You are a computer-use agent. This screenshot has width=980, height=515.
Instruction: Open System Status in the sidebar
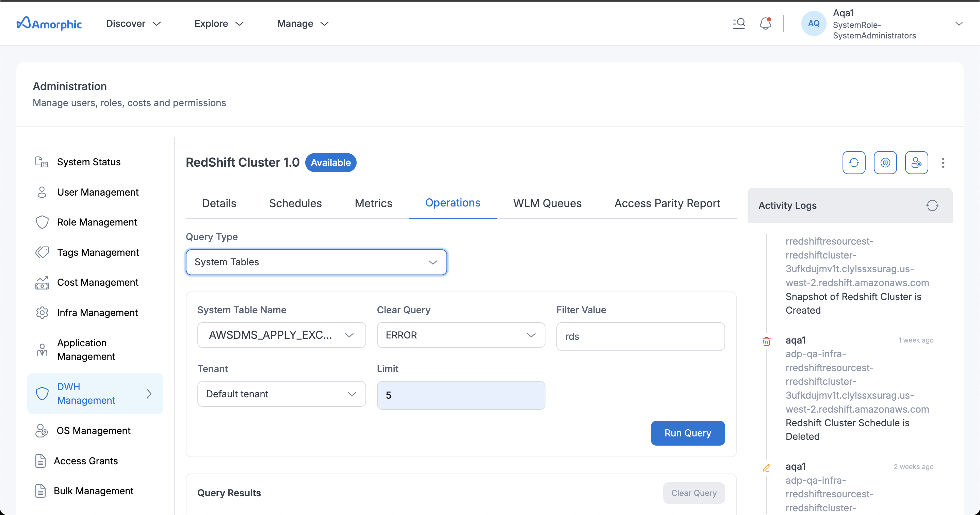point(88,162)
